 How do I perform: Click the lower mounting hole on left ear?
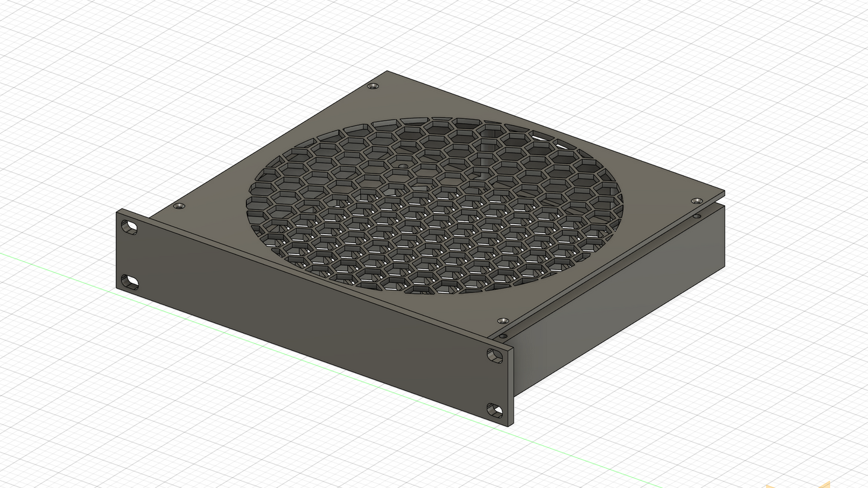click(129, 280)
